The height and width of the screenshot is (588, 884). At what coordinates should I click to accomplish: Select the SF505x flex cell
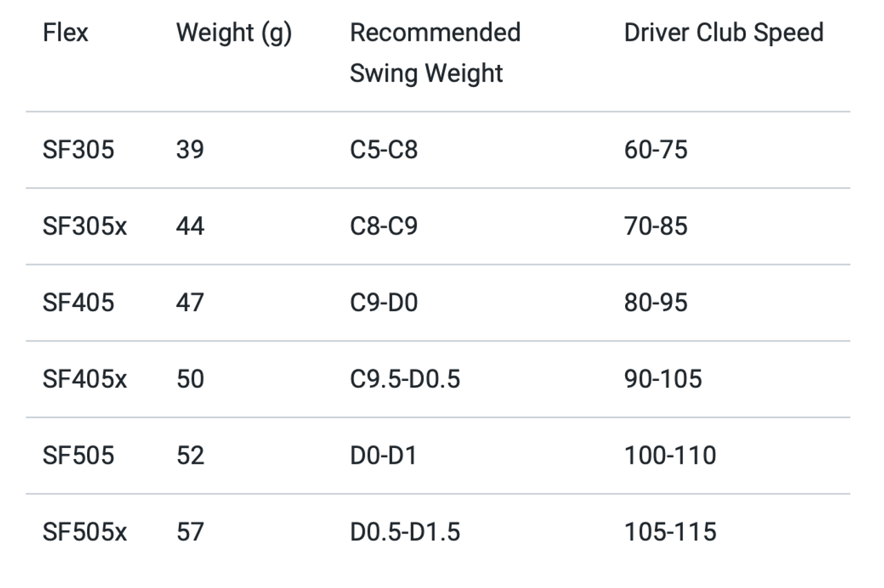(x=85, y=532)
